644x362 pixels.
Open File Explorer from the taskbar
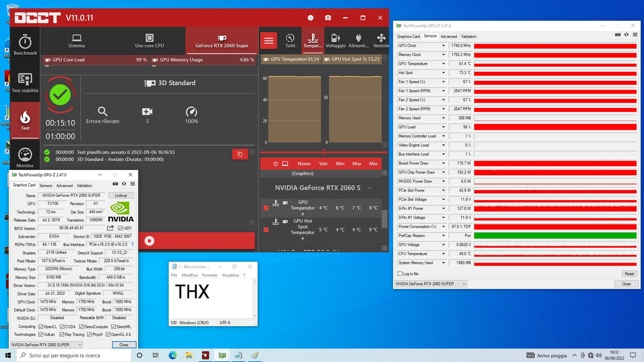pyautogui.click(x=189, y=355)
